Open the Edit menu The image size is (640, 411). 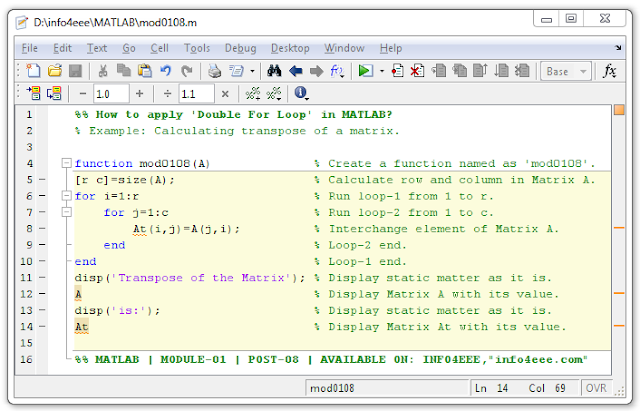pyautogui.click(x=62, y=48)
